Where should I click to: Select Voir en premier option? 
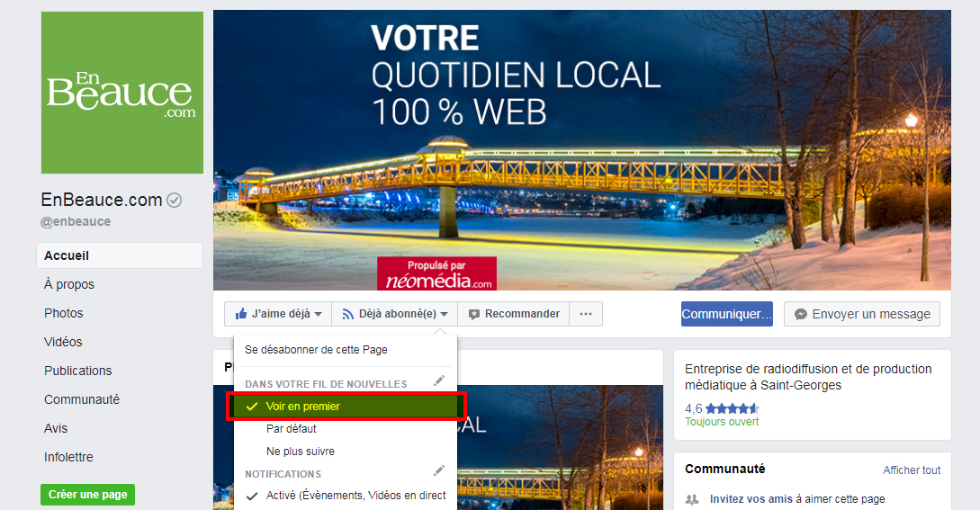346,407
